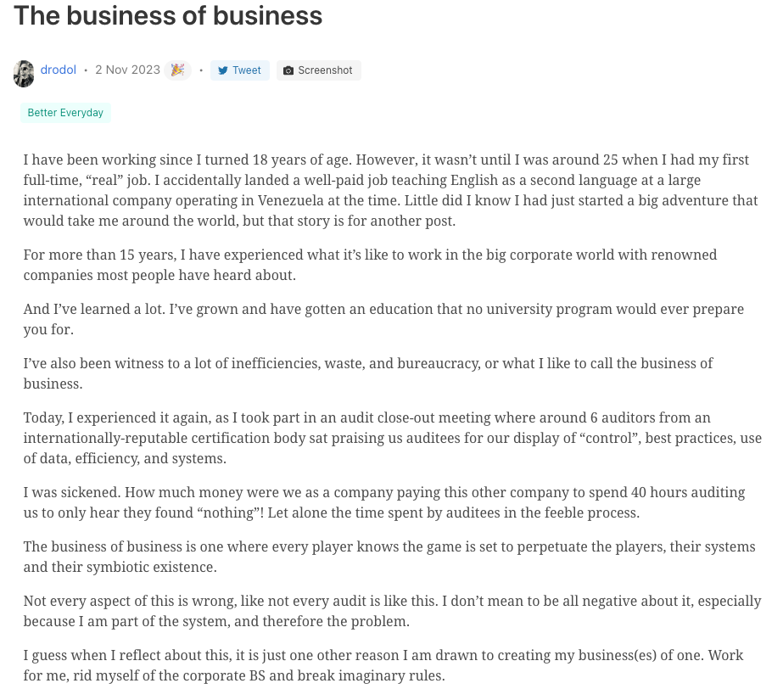Viewport: 783px width, 700px height.
Task: Click the closing paragraph starting "I guess when"
Action: click(383, 665)
